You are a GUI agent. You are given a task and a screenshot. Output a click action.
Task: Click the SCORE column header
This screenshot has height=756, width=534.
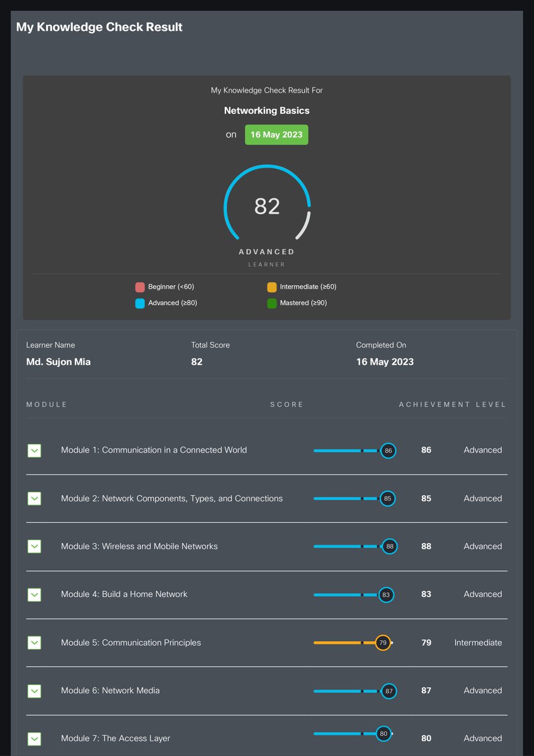pos(287,404)
